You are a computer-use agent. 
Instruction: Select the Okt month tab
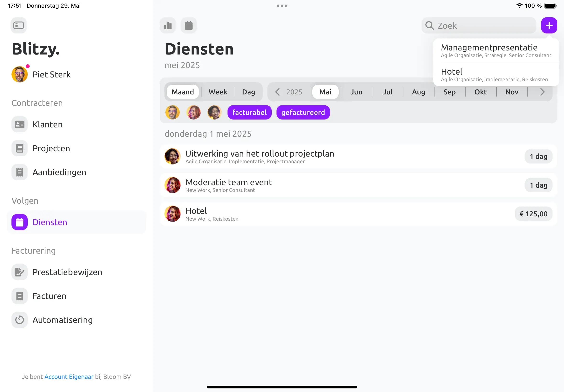coord(481,92)
